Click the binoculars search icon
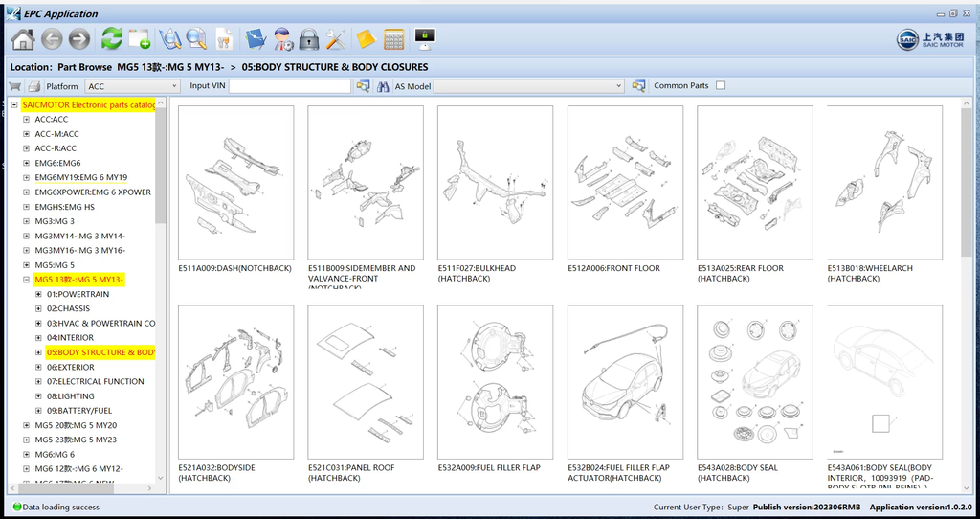The image size is (980, 519). coord(383,86)
